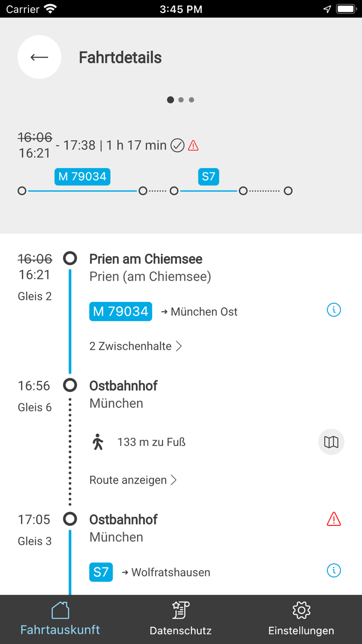The height and width of the screenshot is (644, 362).
Task: Click the Wi-Fi symbol in the status bar
Action: [x=49, y=8]
